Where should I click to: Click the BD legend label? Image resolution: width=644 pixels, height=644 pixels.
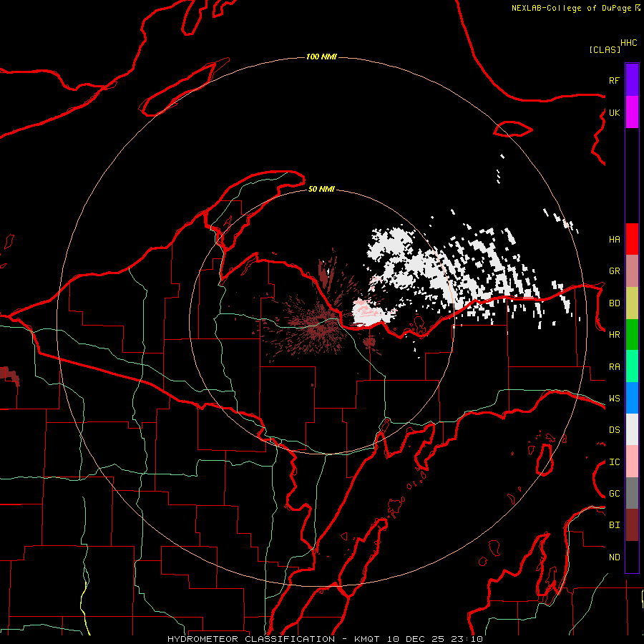click(614, 303)
